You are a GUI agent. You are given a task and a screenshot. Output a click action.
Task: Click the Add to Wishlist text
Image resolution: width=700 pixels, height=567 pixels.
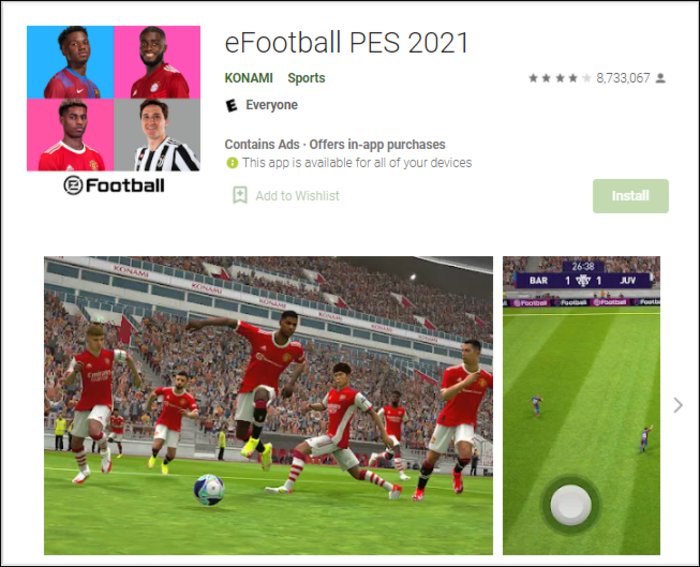(x=297, y=196)
